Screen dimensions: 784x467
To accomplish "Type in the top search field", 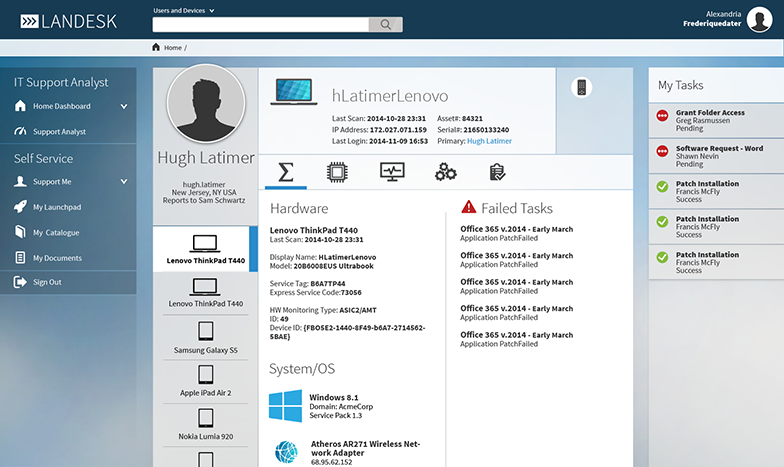I will (x=260, y=25).
